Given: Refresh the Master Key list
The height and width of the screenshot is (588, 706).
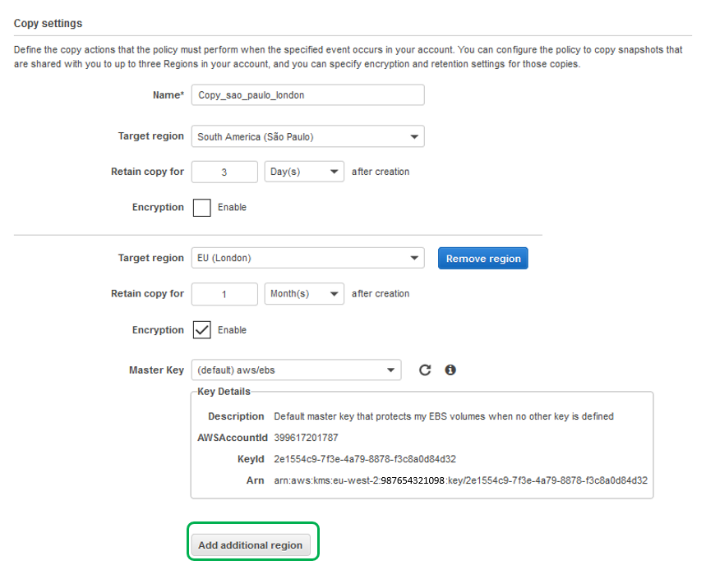Looking at the screenshot, I should (425, 370).
